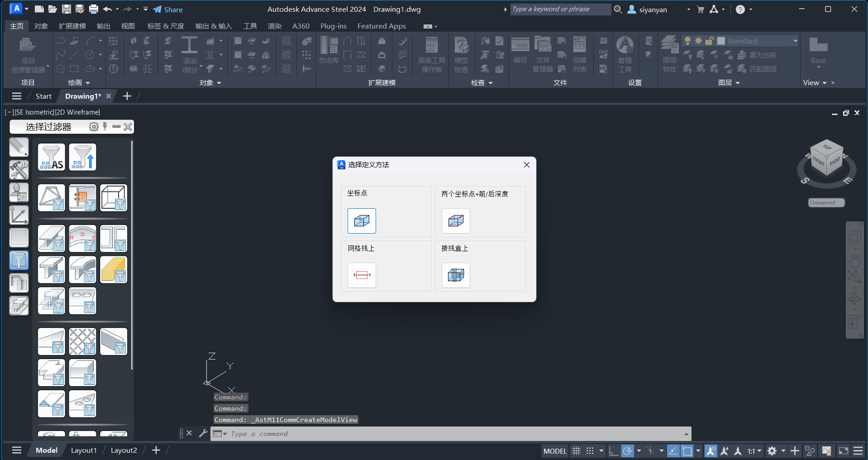Open the 1:1 annotation scale dropdown
Image resolution: width=868 pixels, height=460 pixels.
754,451
